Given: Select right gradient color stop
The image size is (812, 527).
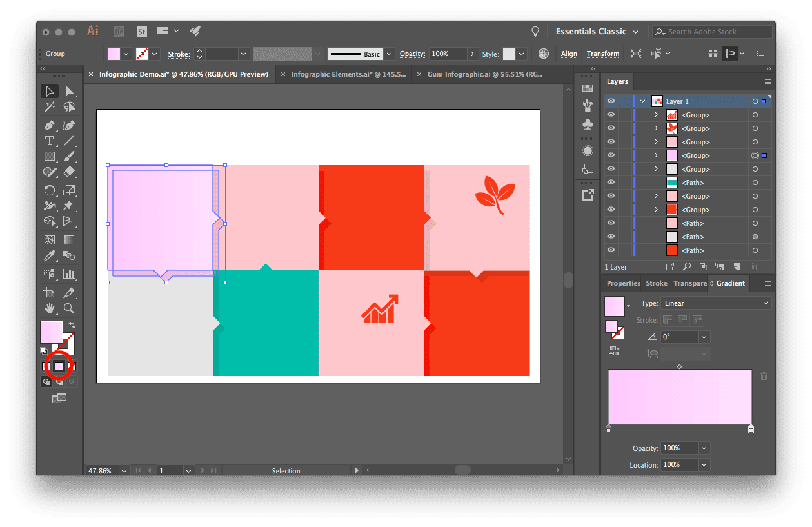Looking at the screenshot, I should point(751,429).
